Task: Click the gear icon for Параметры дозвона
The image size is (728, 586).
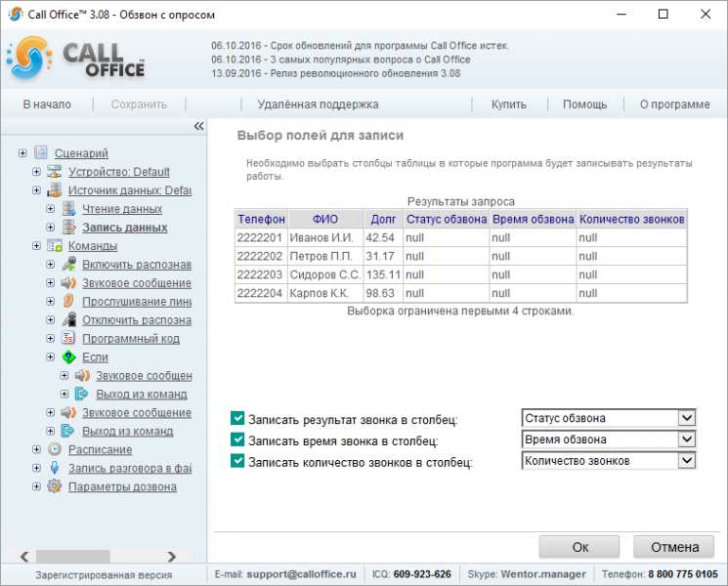Action: pos(55,486)
